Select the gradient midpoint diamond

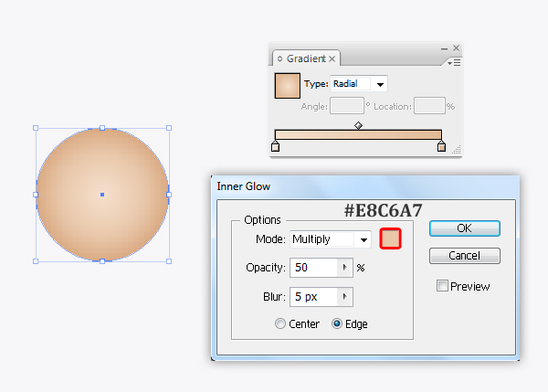point(358,125)
